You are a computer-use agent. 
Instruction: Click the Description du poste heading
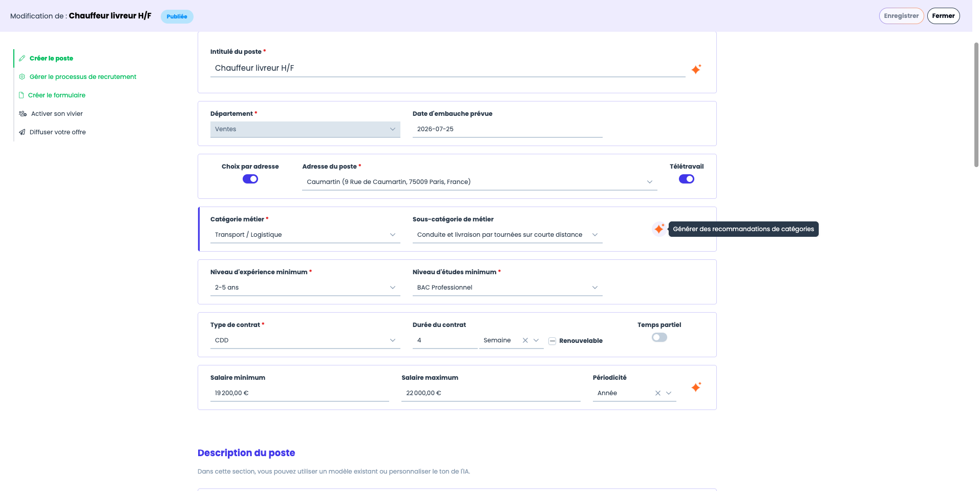coord(246,453)
